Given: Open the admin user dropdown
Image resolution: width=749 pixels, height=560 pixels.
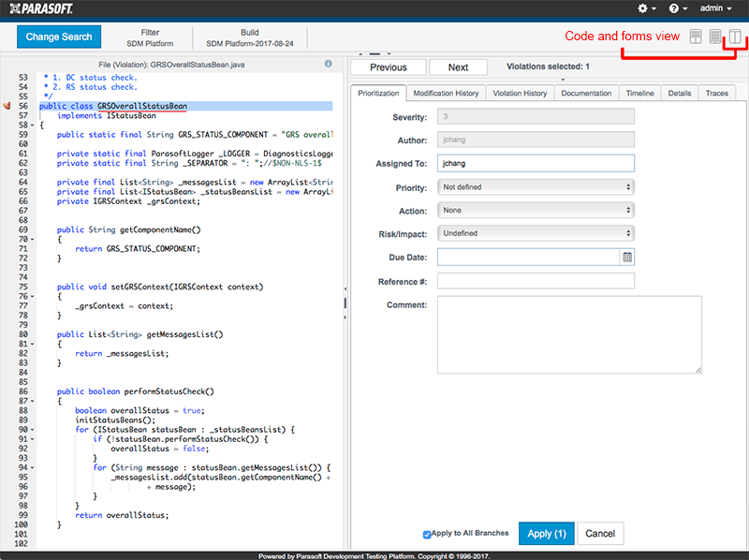Looking at the screenshot, I should point(715,8).
